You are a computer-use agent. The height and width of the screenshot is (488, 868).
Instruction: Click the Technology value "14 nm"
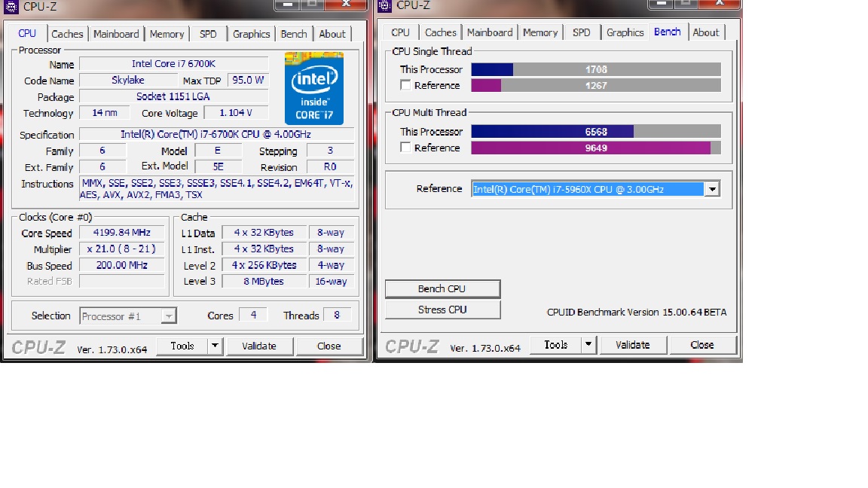(105, 113)
